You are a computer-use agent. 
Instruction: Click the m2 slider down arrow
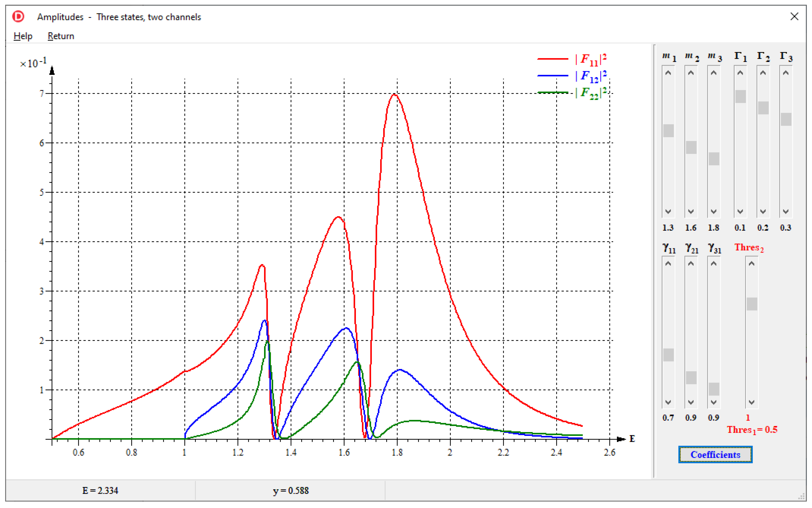tap(691, 212)
